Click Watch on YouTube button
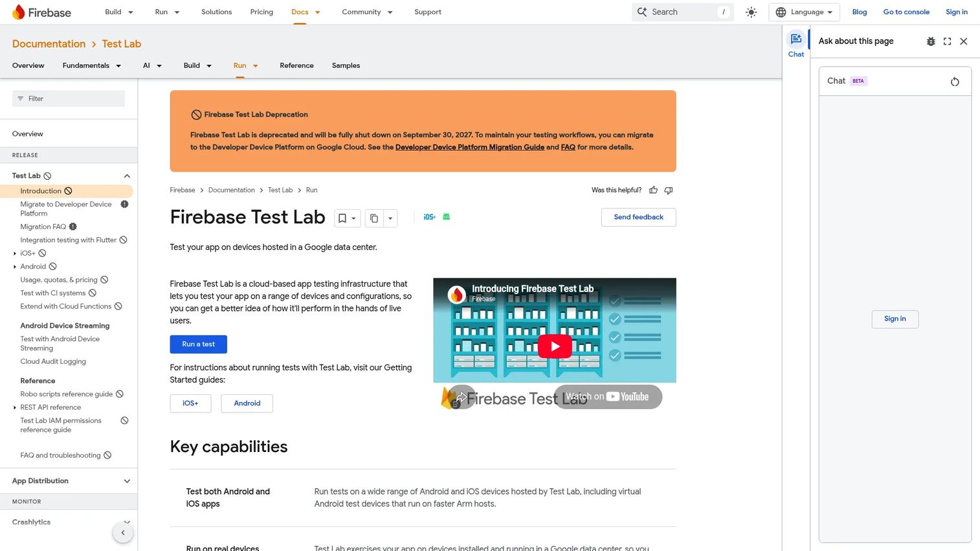 click(608, 397)
